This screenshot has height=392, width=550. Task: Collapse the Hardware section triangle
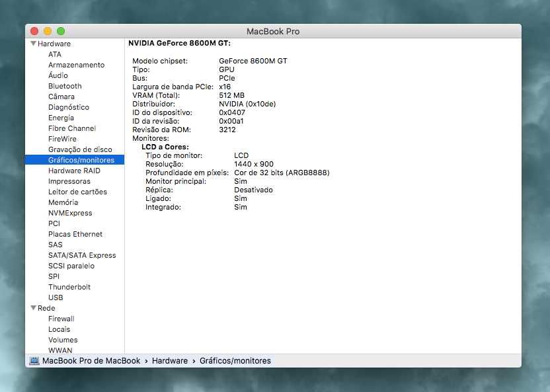pos(33,44)
